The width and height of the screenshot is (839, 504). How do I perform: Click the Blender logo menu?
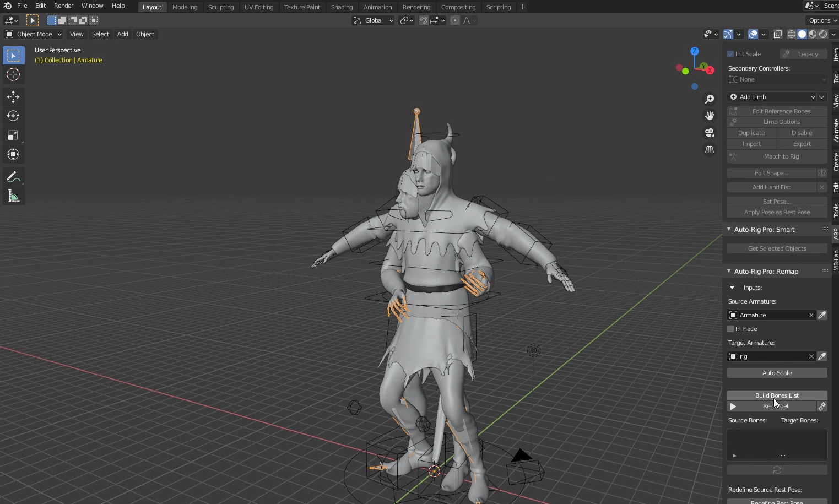tap(7, 6)
